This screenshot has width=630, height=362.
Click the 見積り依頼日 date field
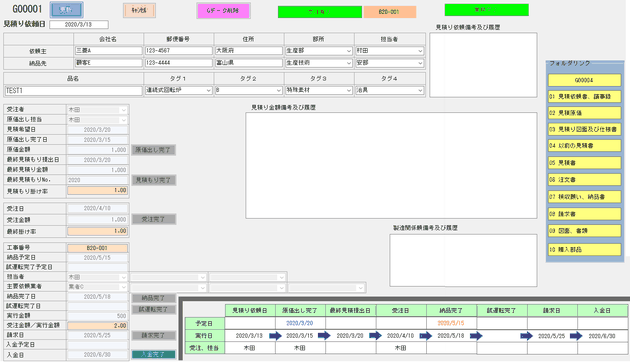tap(79, 25)
